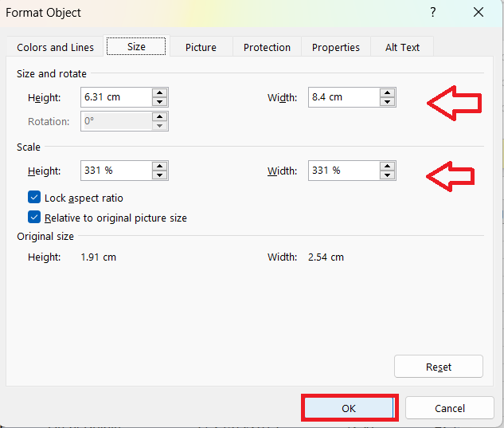Open the Protection tab
This screenshot has width=504, height=428.
(x=267, y=47)
